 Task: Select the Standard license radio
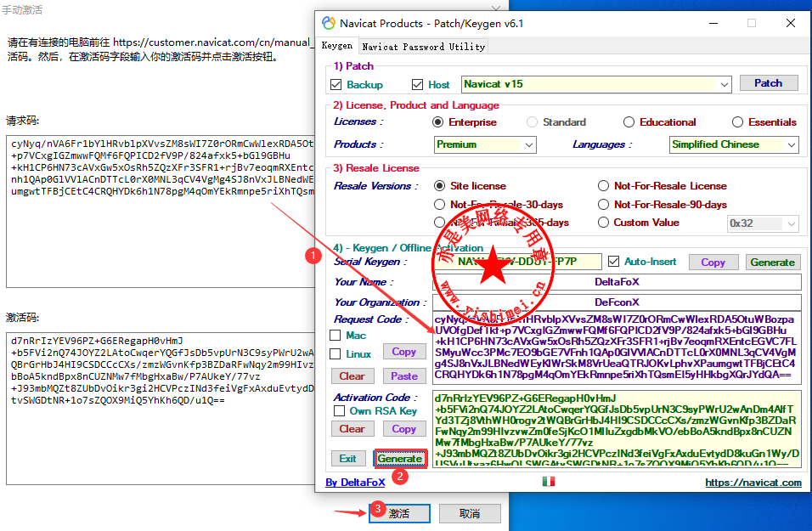pos(532,122)
